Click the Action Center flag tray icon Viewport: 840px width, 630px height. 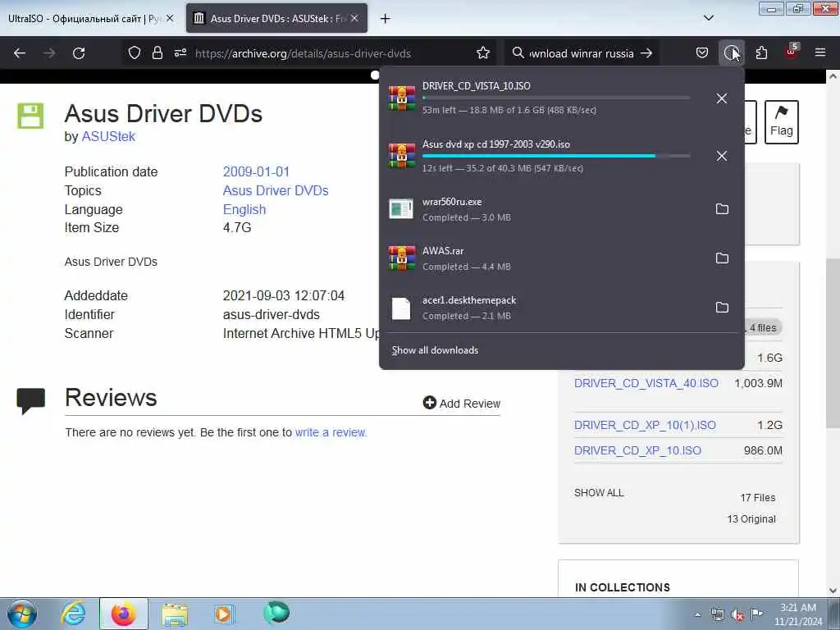pos(756,614)
